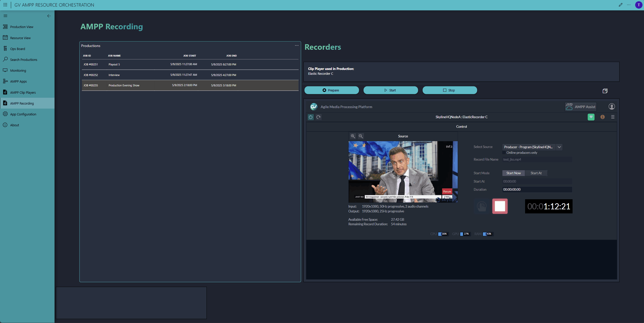Open the app launcher grid icon
Screen dimensions: 644x323
pyautogui.click(x=5, y=5)
